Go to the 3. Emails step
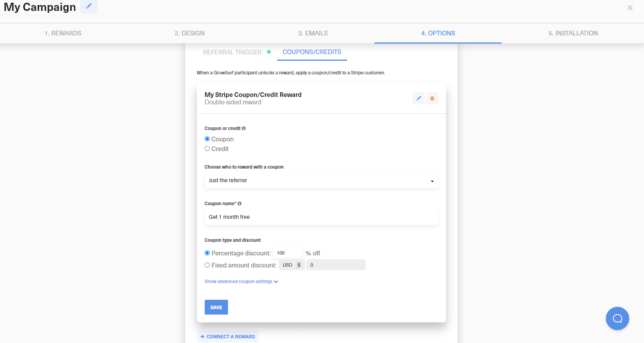Image resolution: width=644 pixels, height=343 pixels. click(x=313, y=33)
